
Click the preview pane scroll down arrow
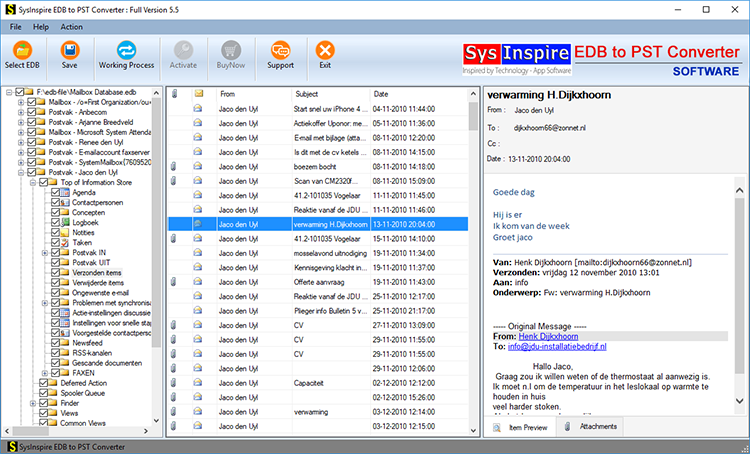tap(739, 400)
